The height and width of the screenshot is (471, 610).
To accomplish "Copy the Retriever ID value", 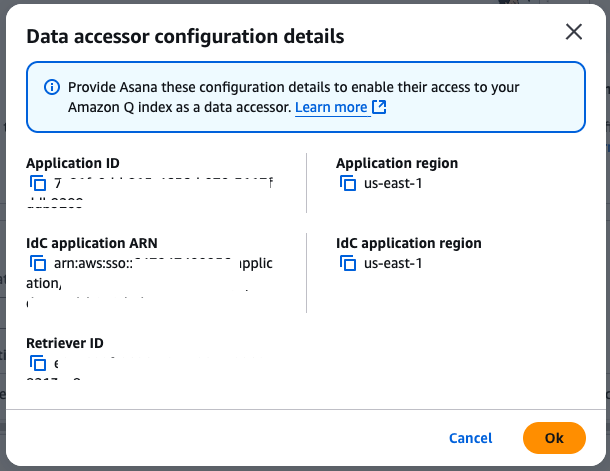I will click(x=38, y=363).
